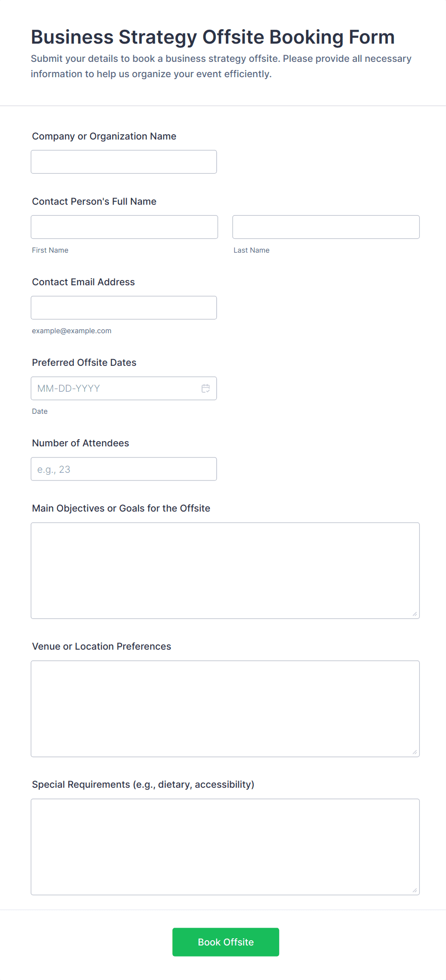Click the Venue or Location Preferences textarea
Viewport: 446px width, 980px height.
coord(225,709)
